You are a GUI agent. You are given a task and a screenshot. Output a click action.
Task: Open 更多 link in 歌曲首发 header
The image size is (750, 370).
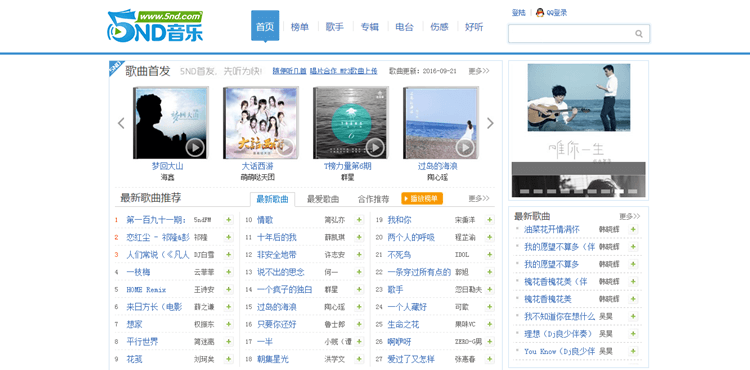tap(479, 71)
